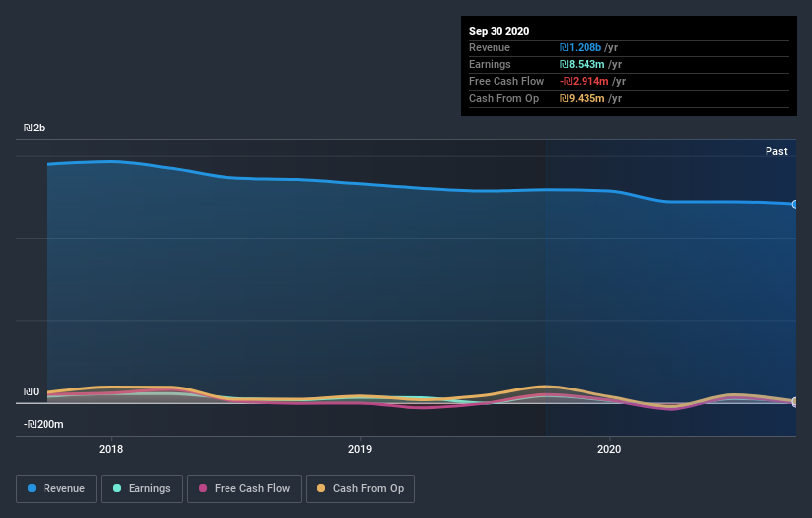Toggle the Revenue series legend button
The image size is (812, 518).
pyautogui.click(x=56, y=489)
